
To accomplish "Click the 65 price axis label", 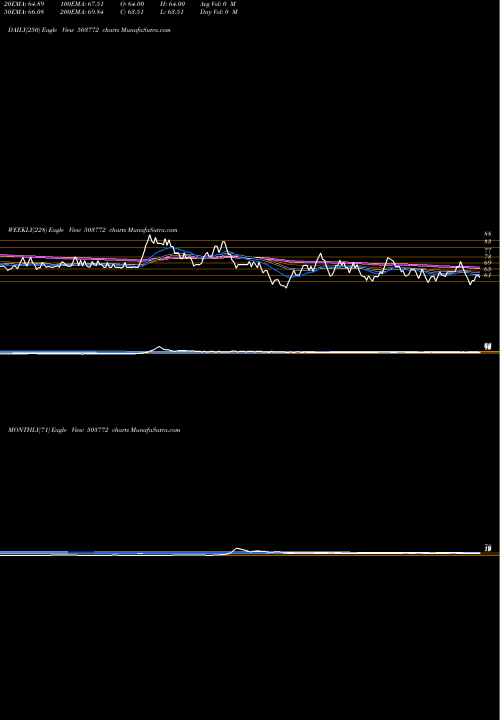I will (x=488, y=269).
